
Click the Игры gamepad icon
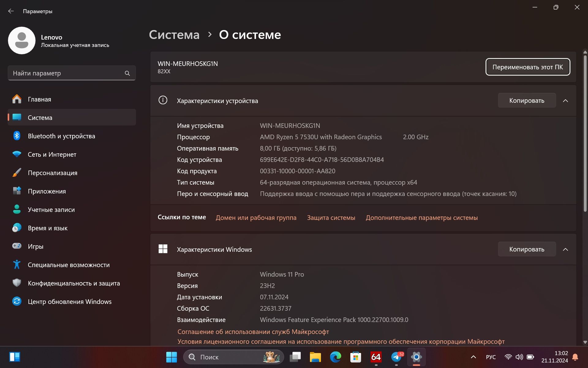pos(17,246)
